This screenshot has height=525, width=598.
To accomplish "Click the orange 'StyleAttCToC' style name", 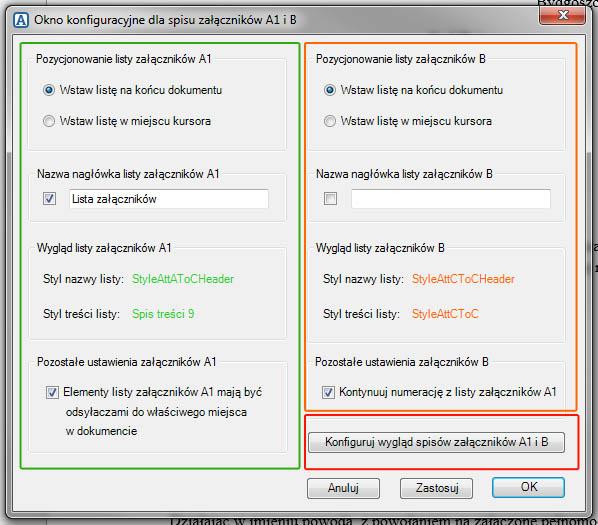I will (445, 314).
